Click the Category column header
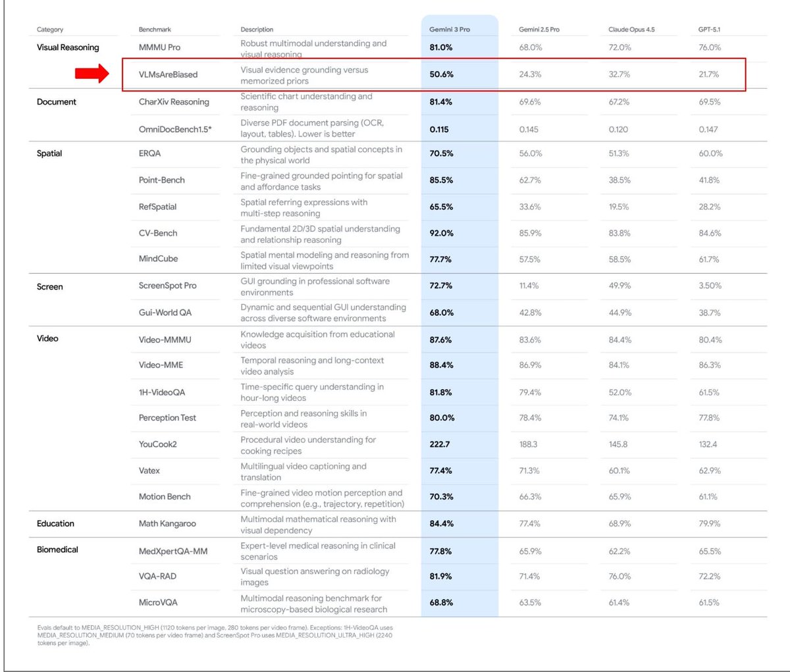The width and height of the screenshot is (790, 672). click(50, 30)
